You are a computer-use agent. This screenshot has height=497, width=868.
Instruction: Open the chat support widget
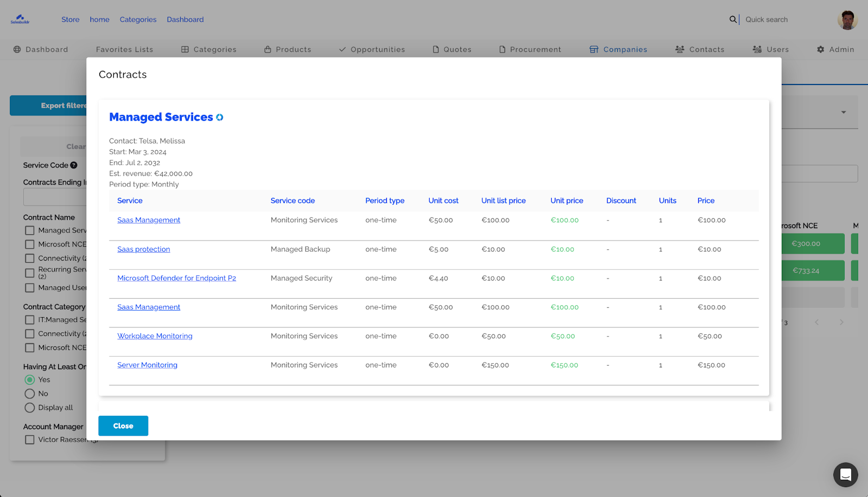845,475
